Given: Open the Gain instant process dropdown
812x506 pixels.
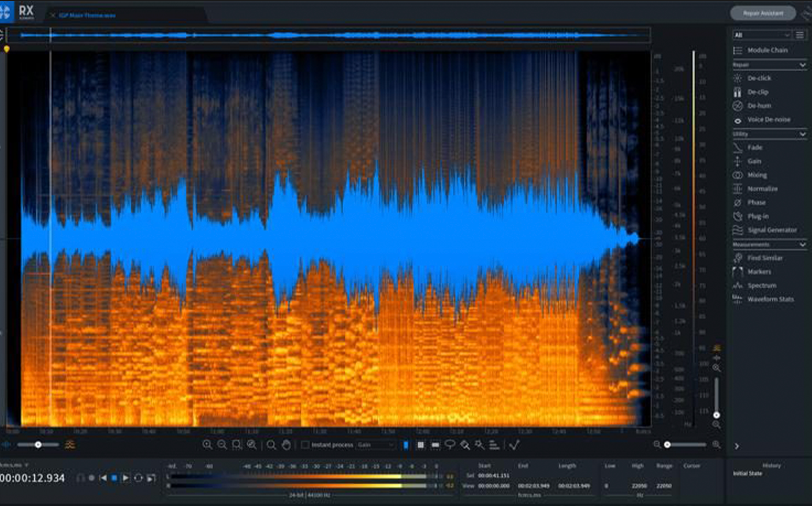Looking at the screenshot, I should click(x=376, y=445).
